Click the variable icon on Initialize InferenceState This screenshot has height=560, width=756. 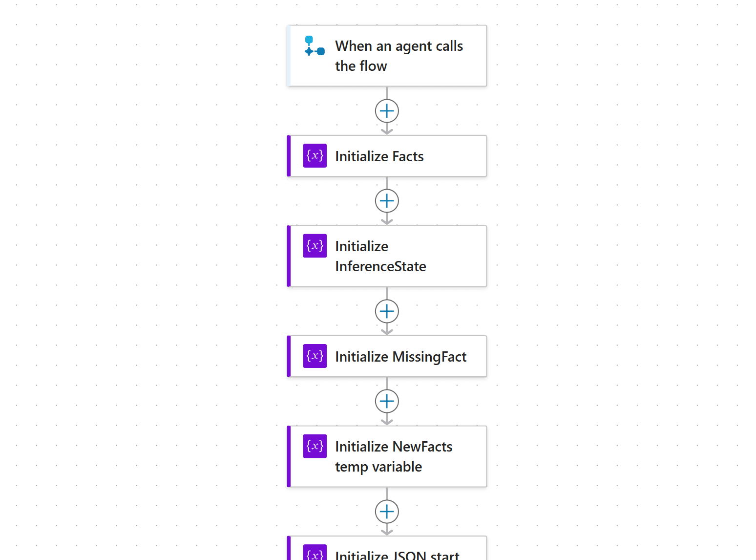(315, 246)
